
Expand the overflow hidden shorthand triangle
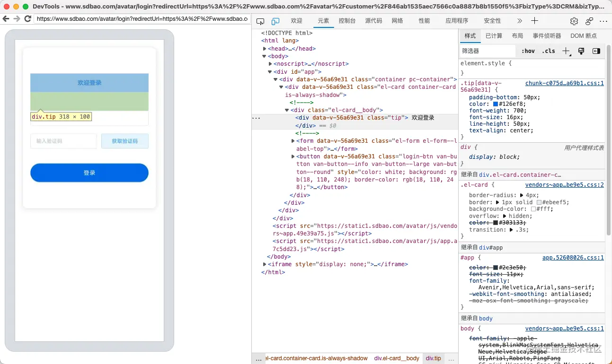505,216
